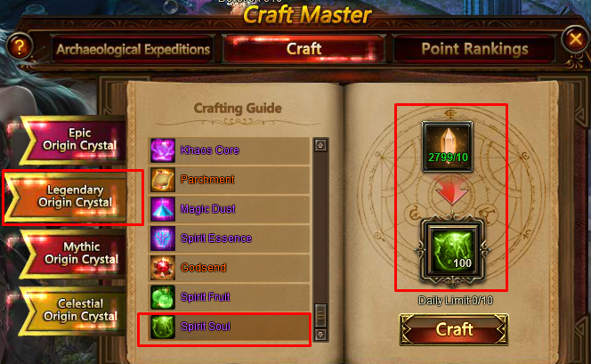The height and width of the screenshot is (364, 591).
Task: Click the scrollbar down arrow in Crafting Guide
Action: (x=320, y=335)
